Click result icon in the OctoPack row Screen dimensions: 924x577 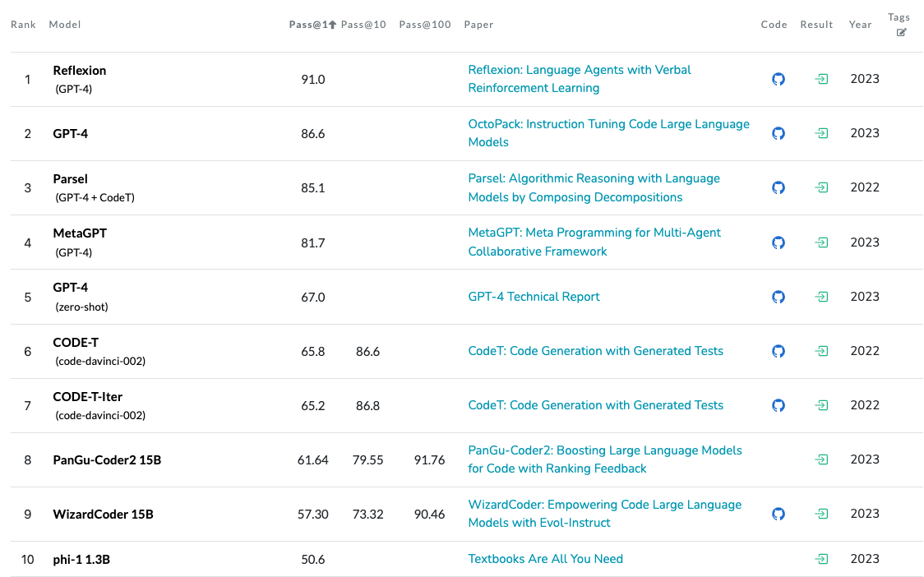coord(821,133)
